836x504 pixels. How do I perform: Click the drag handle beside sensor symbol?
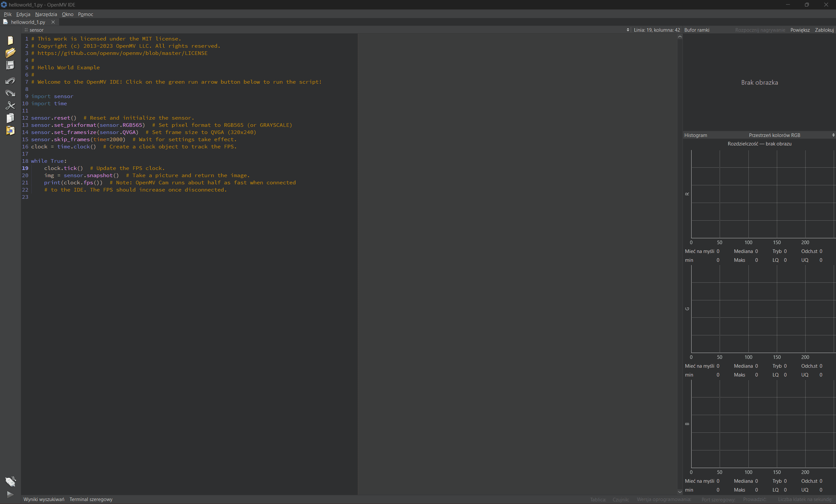coord(26,30)
